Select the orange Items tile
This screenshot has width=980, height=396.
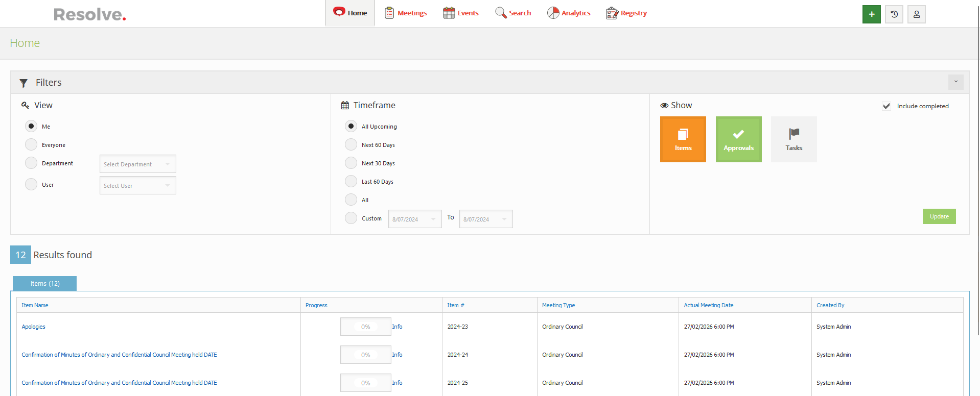point(683,139)
